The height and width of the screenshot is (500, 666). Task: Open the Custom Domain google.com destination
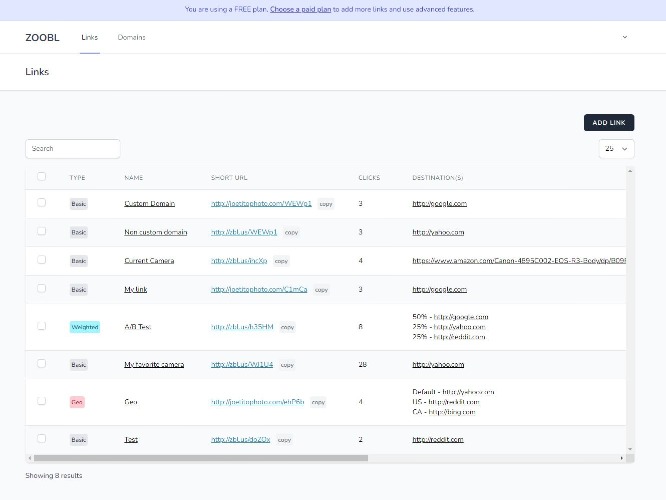[440, 203]
